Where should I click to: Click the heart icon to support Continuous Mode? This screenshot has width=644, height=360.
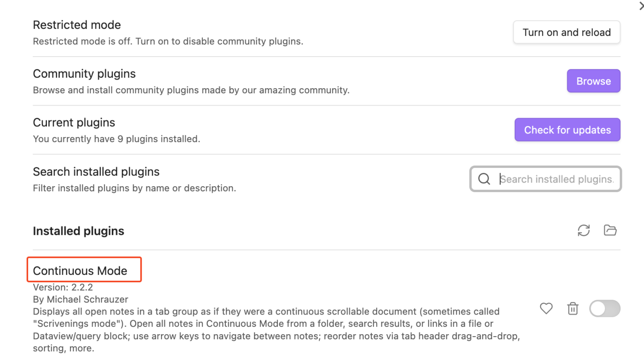click(546, 309)
